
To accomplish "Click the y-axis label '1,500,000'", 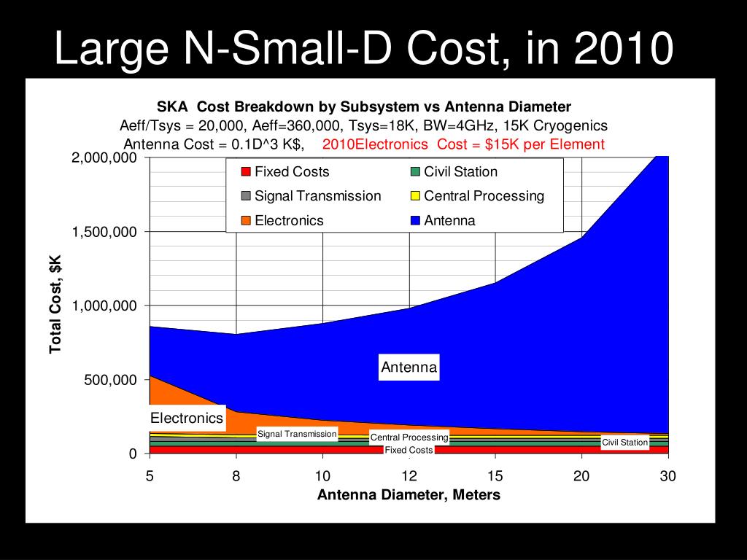I will click(x=104, y=232).
